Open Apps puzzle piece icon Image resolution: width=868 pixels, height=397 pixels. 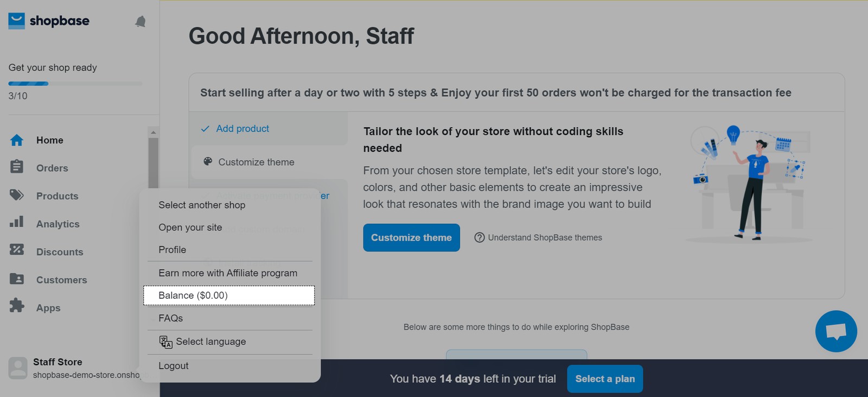point(17,305)
